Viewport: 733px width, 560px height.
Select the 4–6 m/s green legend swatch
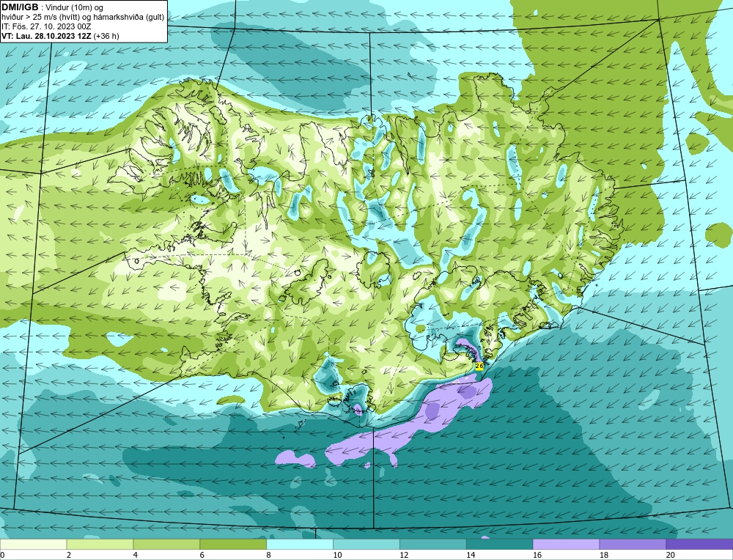tap(166, 544)
